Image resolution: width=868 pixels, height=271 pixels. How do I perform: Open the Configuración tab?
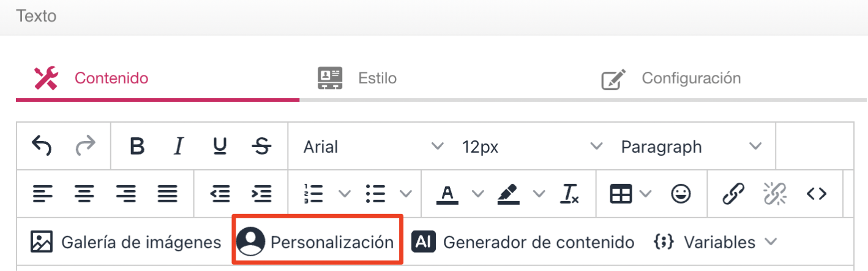pyautogui.click(x=671, y=78)
